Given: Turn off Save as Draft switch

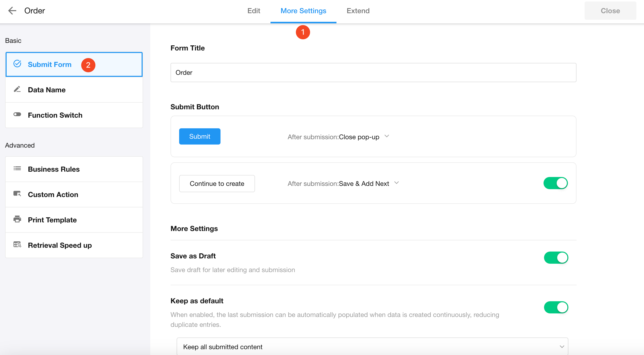Looking at the screenshot, I should (556, 258).
